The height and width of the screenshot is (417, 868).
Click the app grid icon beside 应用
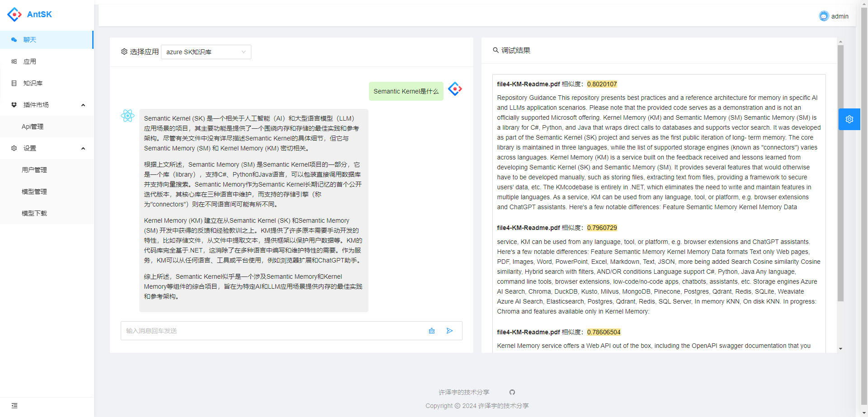14,61
